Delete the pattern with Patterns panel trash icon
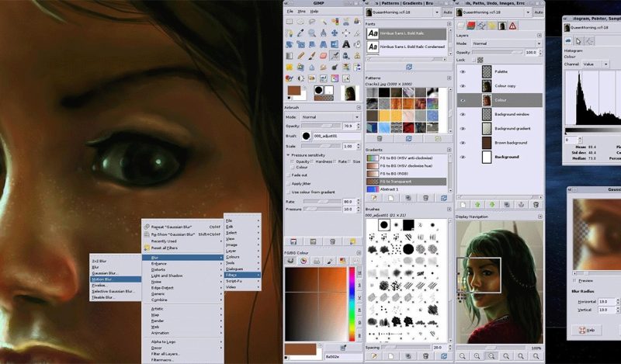Screen dimensions: 621x364 click(x=380, y=139)
